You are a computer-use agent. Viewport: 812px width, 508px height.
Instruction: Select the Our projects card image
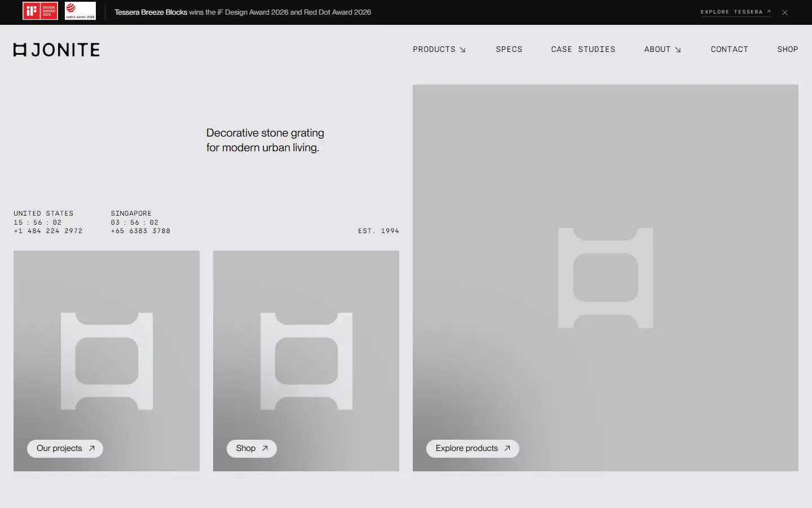coord(107,361)
